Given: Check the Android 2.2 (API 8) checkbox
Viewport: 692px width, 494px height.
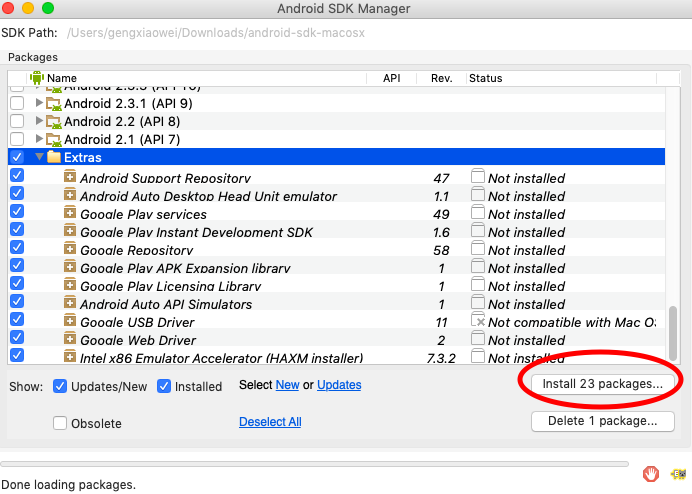Looking at the screenshot, I should click(17, 121).
